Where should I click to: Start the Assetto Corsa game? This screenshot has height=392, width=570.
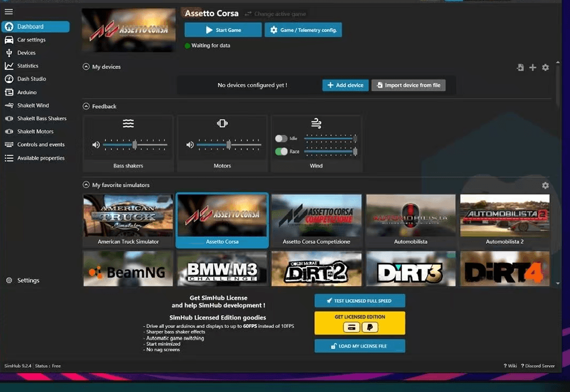[x=223, y=30]
